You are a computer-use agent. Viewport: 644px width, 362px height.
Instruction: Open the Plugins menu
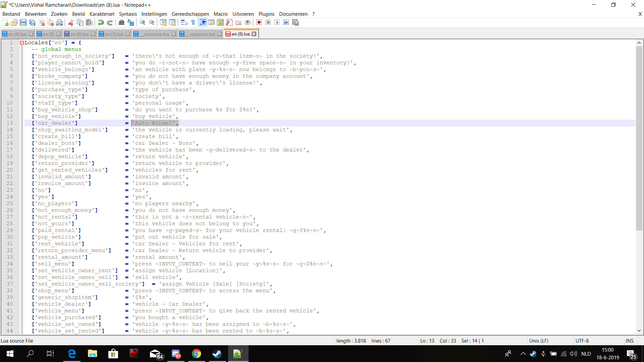[266, 14]
